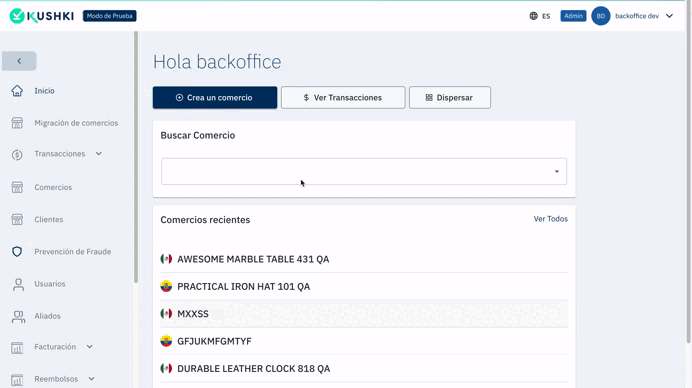Click the page vertical scrollbar

(x=689, y=172)
